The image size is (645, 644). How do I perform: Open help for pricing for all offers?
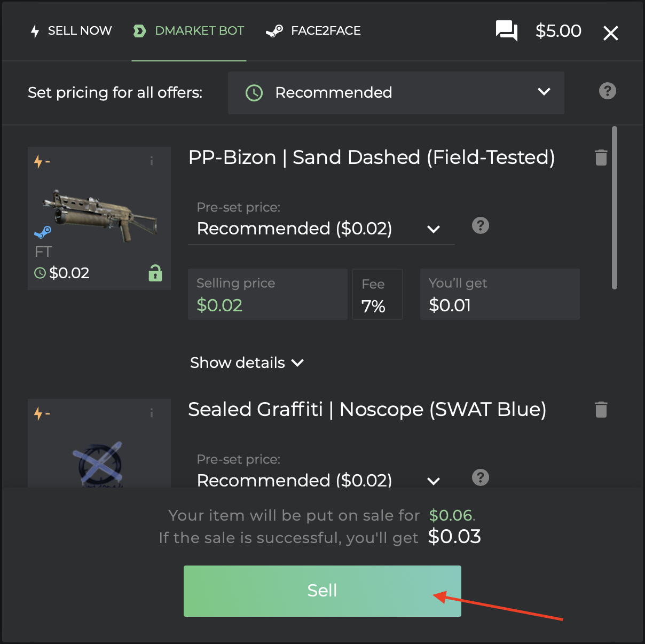608,91
